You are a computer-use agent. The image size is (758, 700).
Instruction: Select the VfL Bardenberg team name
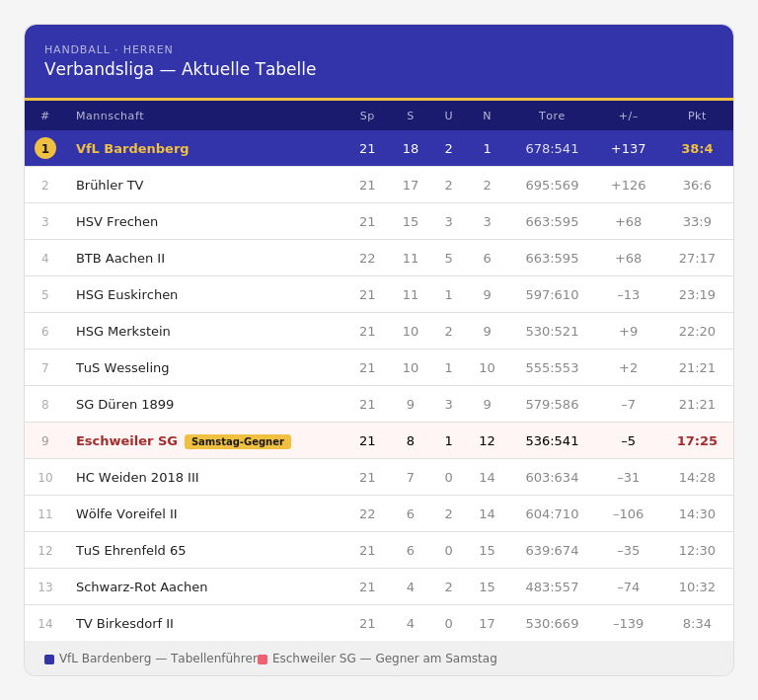(x=132, y=148)
